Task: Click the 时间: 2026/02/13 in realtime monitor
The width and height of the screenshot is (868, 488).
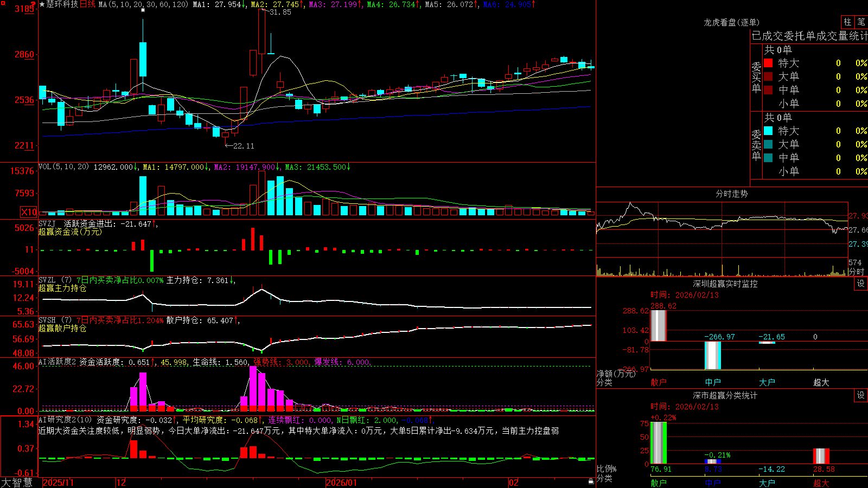Action: pyautogui.click(x=685, y=295)
